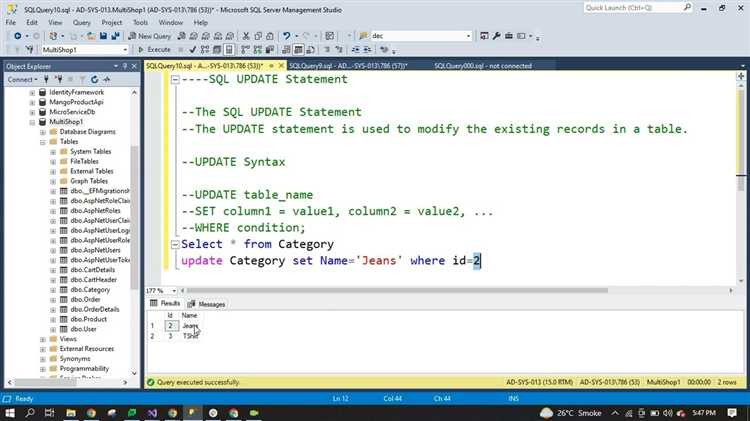Execute the current SQL query
Screen dimensions: 750x421
(155, 49)
